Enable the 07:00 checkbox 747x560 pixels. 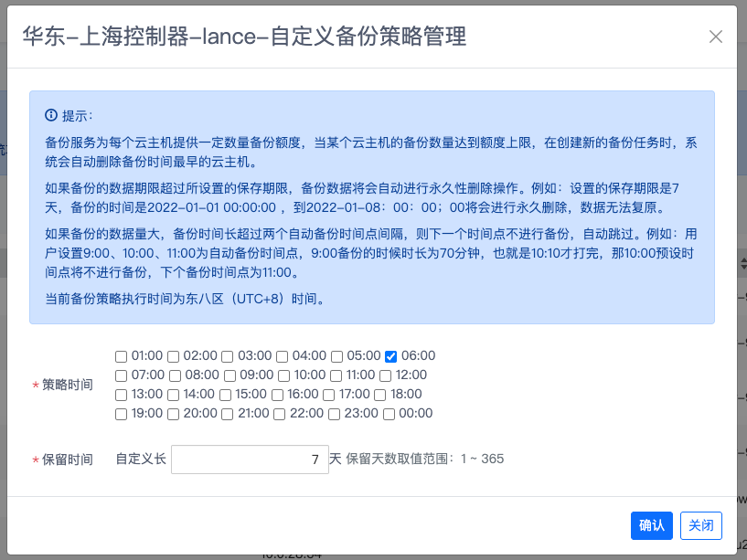[x=122, y=375]
